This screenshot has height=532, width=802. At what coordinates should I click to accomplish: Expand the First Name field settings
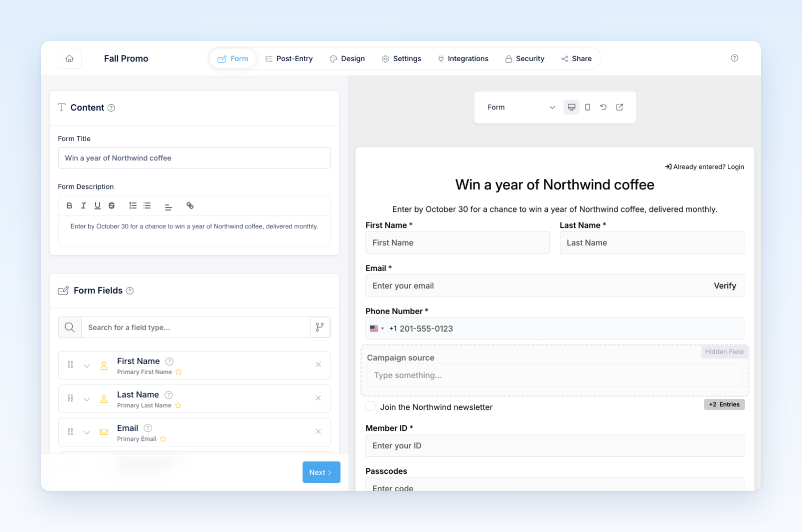pyautogui.click(x=87, y=366)
